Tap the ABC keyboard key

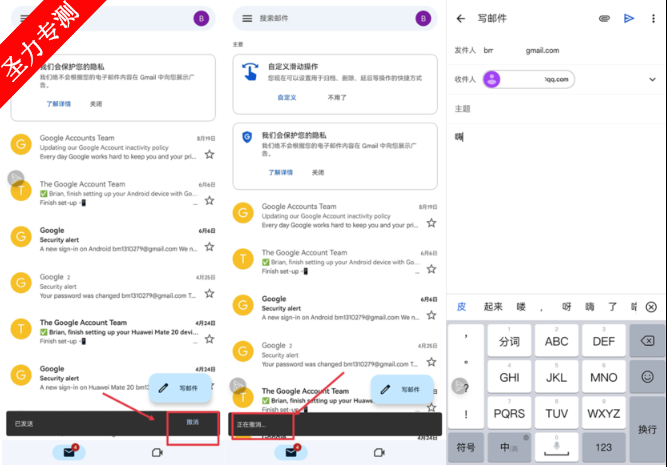coord(556,341)
